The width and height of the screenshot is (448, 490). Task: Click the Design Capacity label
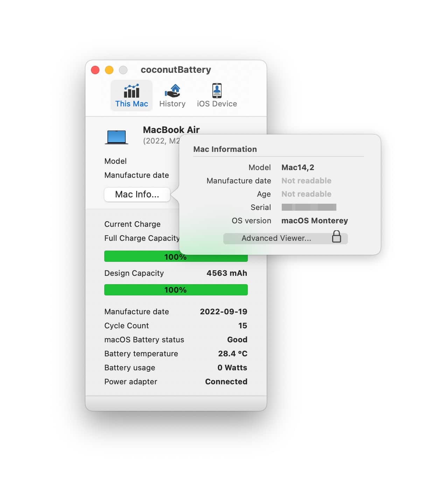click(x=134, y=273)
